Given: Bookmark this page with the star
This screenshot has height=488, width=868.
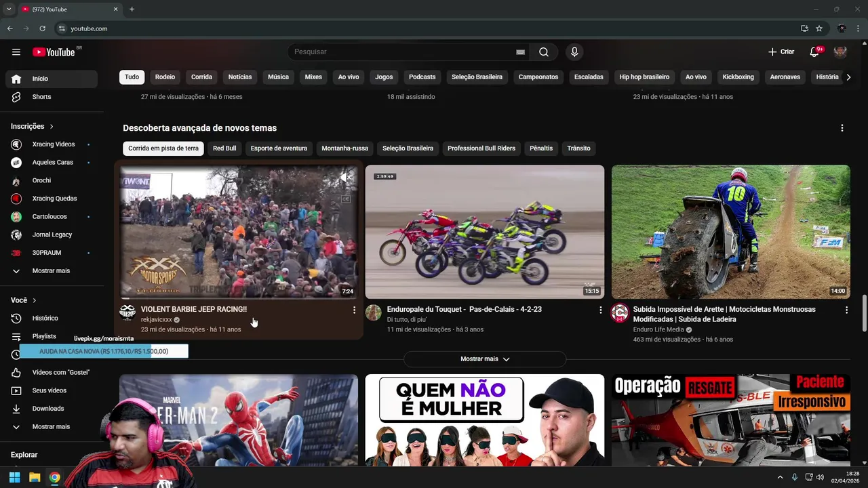Looking at the screenshot, I should (819, 28).
